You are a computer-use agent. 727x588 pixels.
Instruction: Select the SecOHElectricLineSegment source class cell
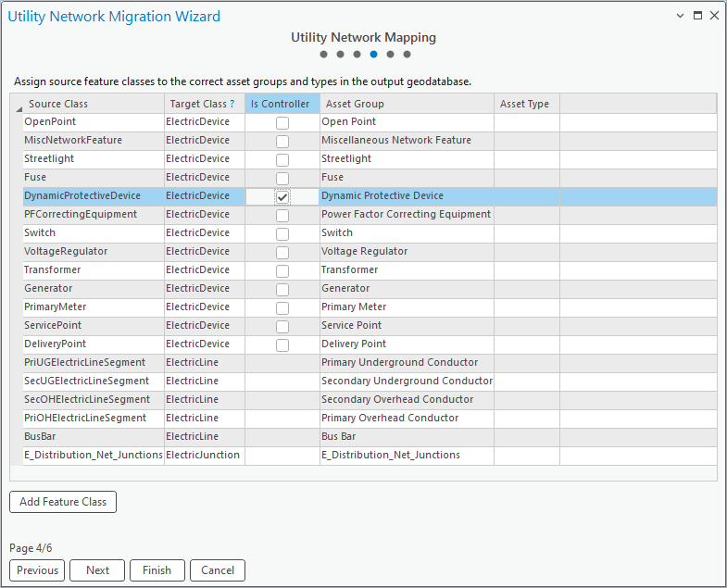click(x=94, y=400)
